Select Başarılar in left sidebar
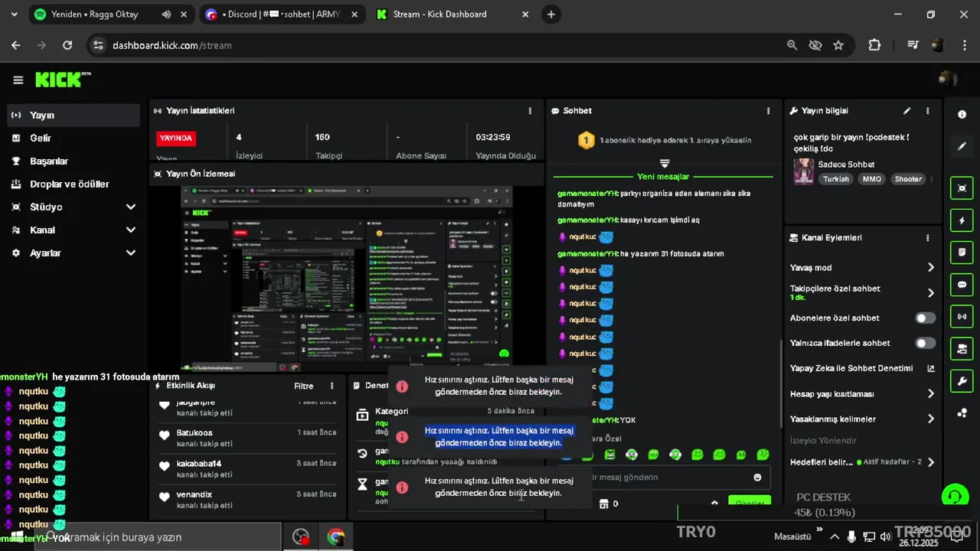980x551 pixels. tap(73, 161)
